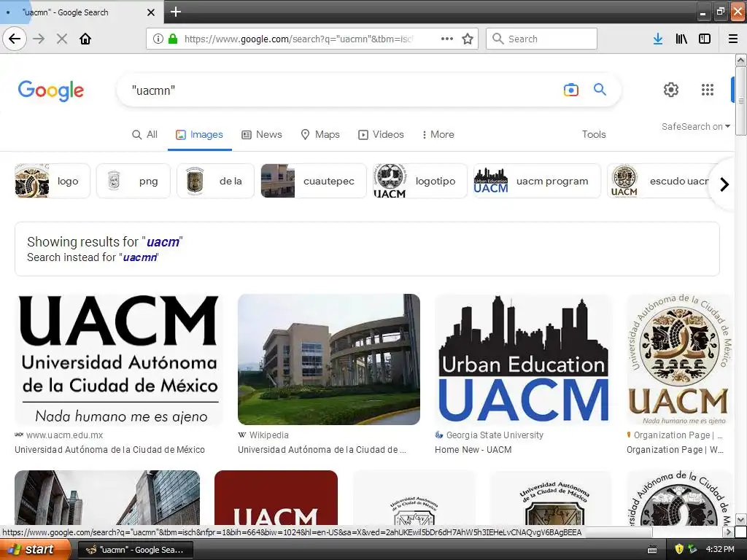Bookmark this page with the star icon
The height and width of the screenshot is (560, 747).
[468, 39]
